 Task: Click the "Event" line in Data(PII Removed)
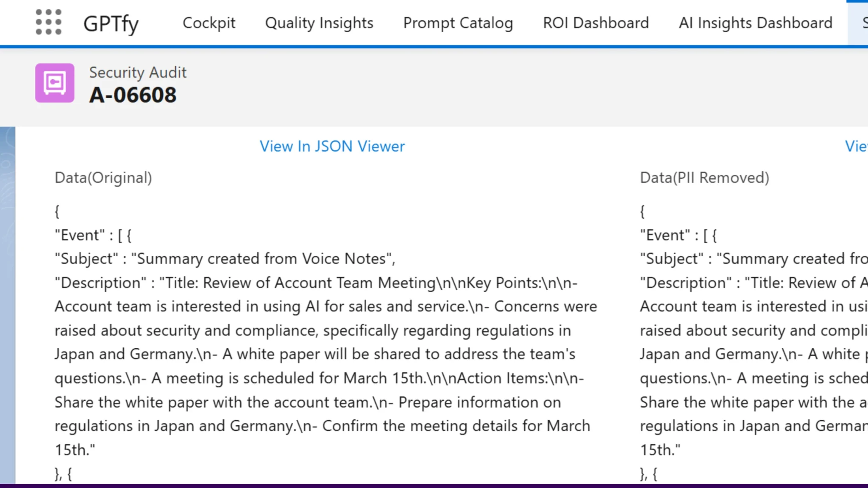[x=678, y=235]
